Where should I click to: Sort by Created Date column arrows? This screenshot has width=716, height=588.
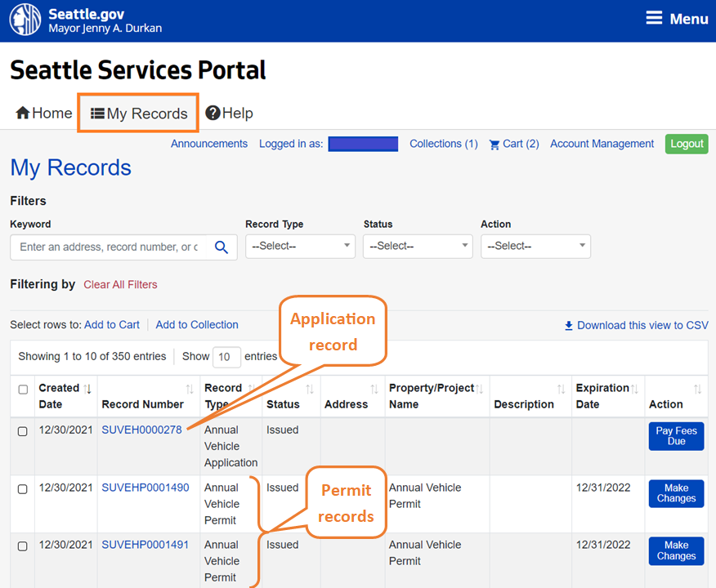(x=87, y=389)
